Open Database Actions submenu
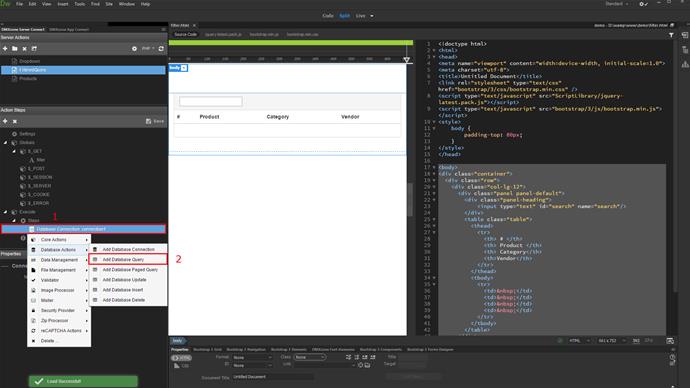 coord(59,250)
